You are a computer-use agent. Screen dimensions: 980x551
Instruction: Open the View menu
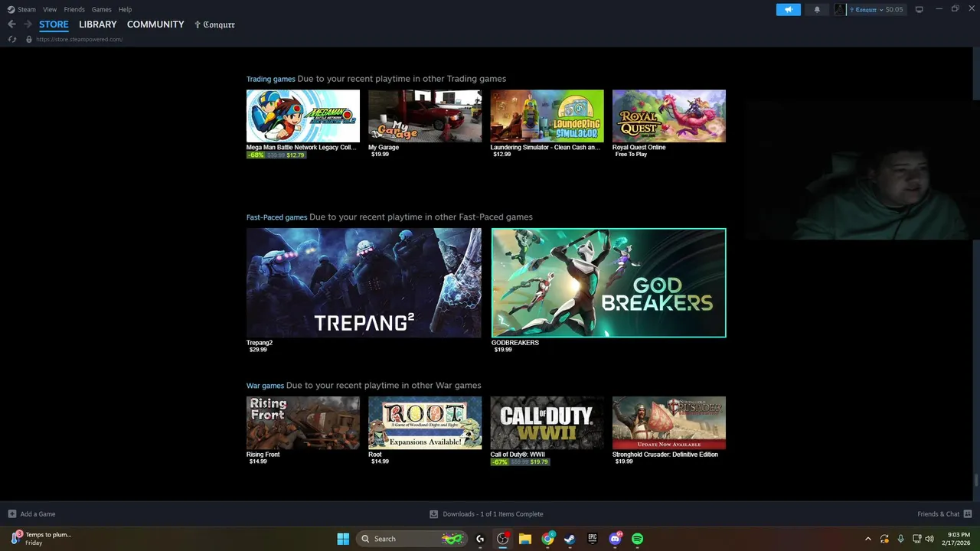click(50, 9)
